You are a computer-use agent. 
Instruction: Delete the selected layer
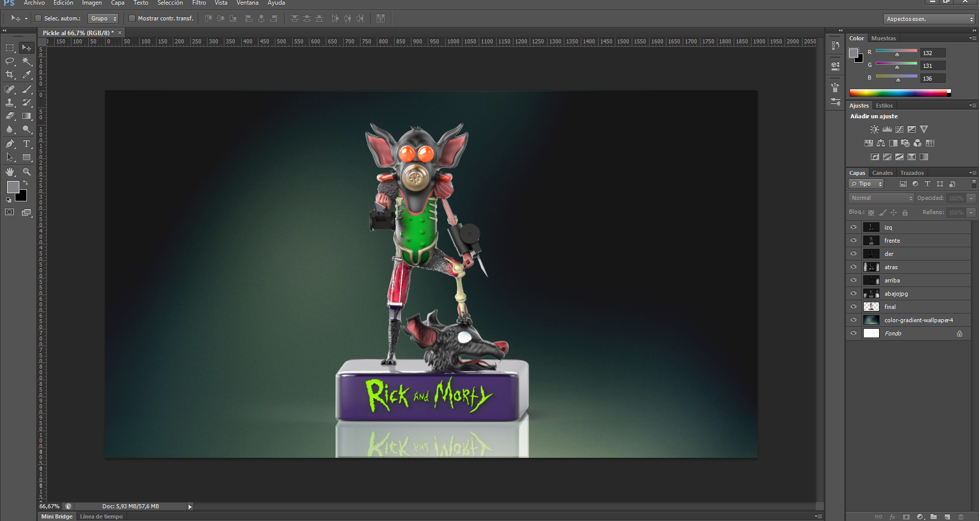(961, 516)
